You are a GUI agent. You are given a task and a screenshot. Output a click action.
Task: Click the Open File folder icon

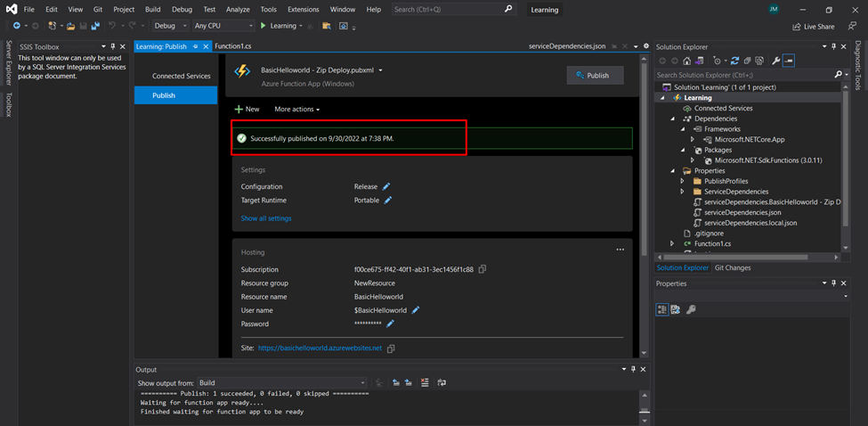click(x=71, y=26)
